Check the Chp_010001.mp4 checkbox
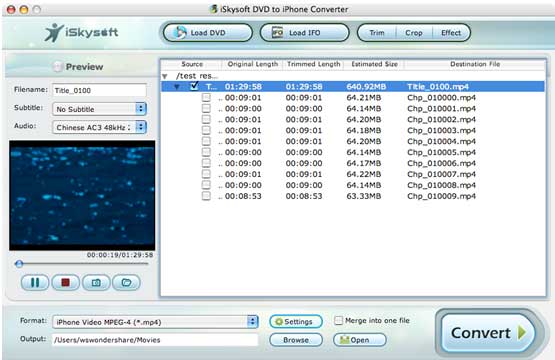The height and width of the screenshot is (360, 555). pos(206,108)
